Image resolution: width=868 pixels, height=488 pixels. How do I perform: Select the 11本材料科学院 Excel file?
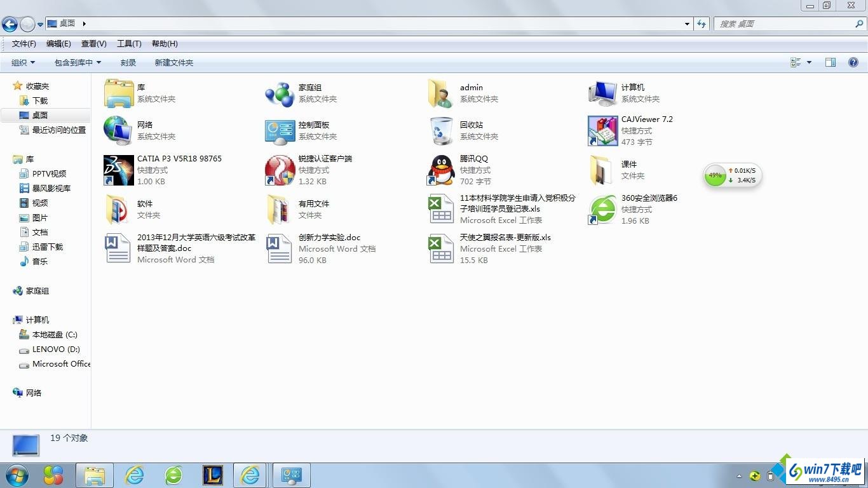(x=441, y=210)
